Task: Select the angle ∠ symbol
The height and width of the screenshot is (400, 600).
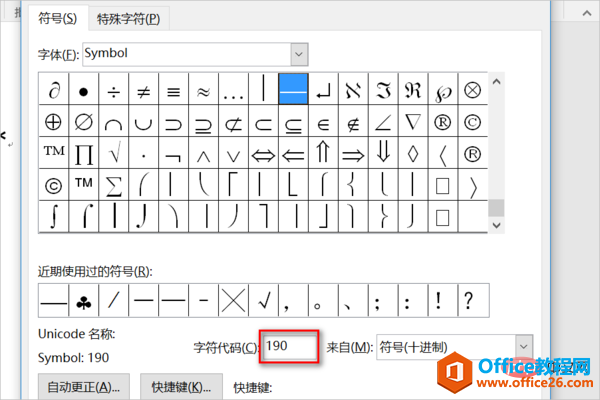Action: (x=383, y=121)
